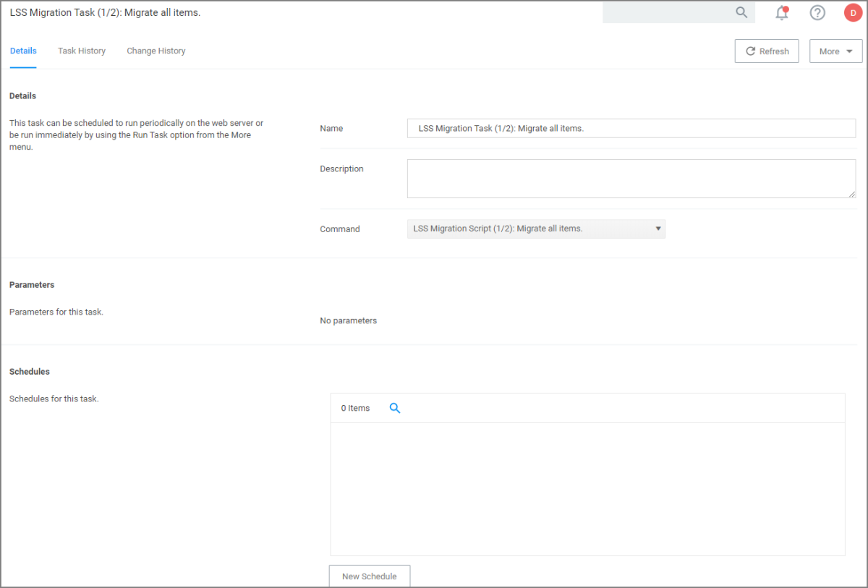Click the empty schedules list area
This screenshot has height=588, width=868.
(587, 489)
